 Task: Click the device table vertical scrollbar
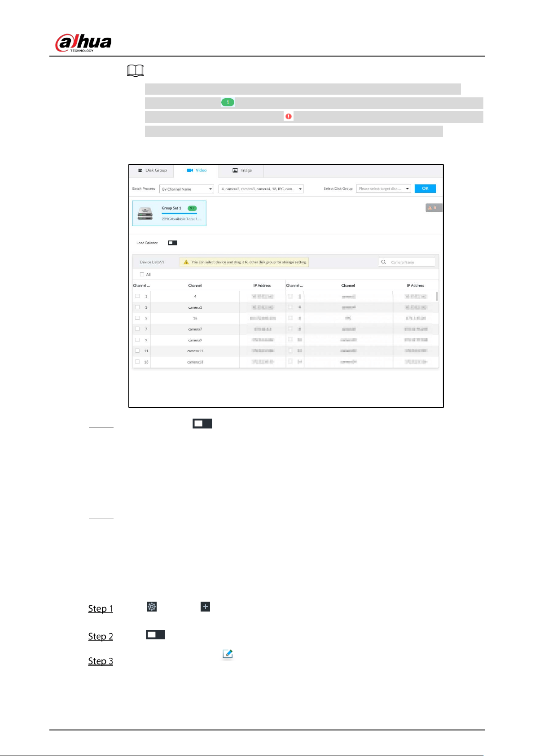click(437, 296)
